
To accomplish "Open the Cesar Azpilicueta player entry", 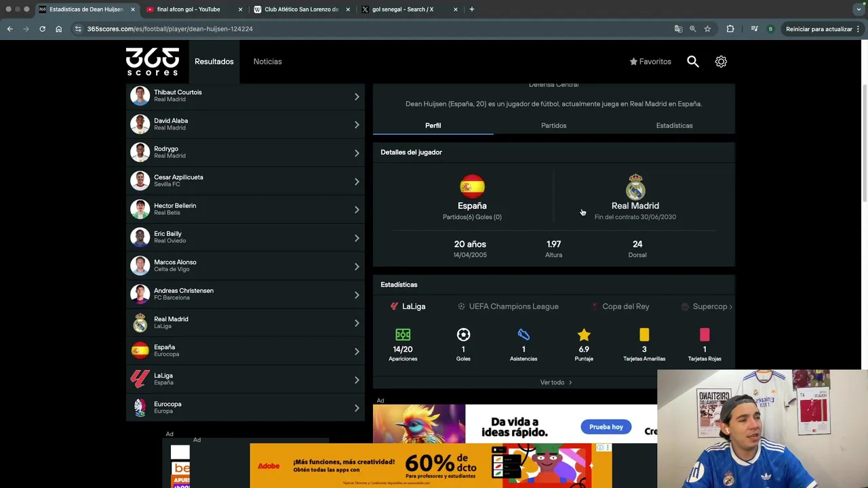I will (245, 181).
